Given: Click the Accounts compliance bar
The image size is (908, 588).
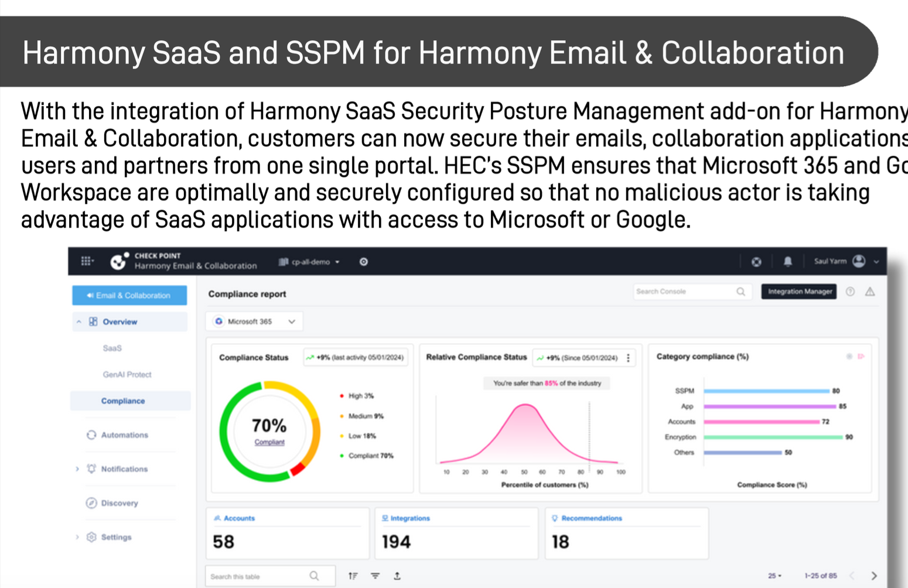Looking at the screenshot, I should point(762,422).
